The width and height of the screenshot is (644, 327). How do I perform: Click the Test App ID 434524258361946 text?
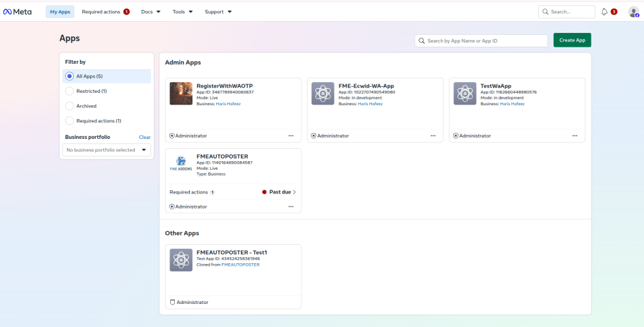[229, 259]
